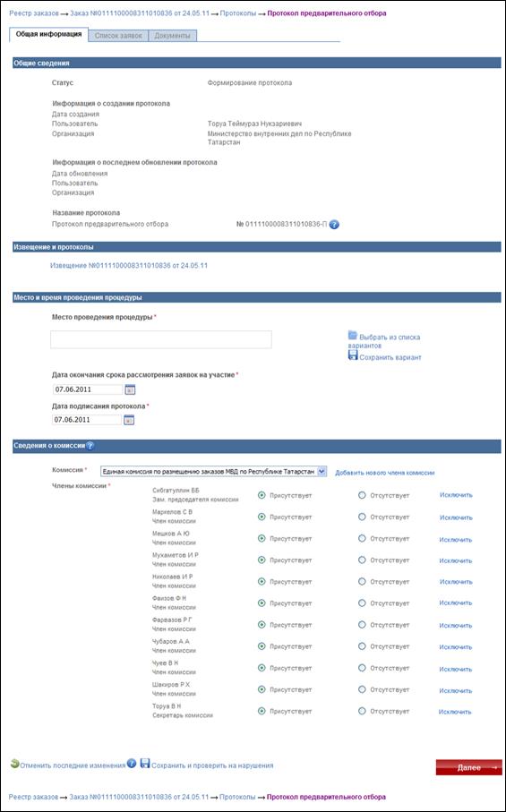Image resolution: width=506 pixels, height=812 pixels.
Task: Switch to Документы tab
Action: tap(173, 36)
